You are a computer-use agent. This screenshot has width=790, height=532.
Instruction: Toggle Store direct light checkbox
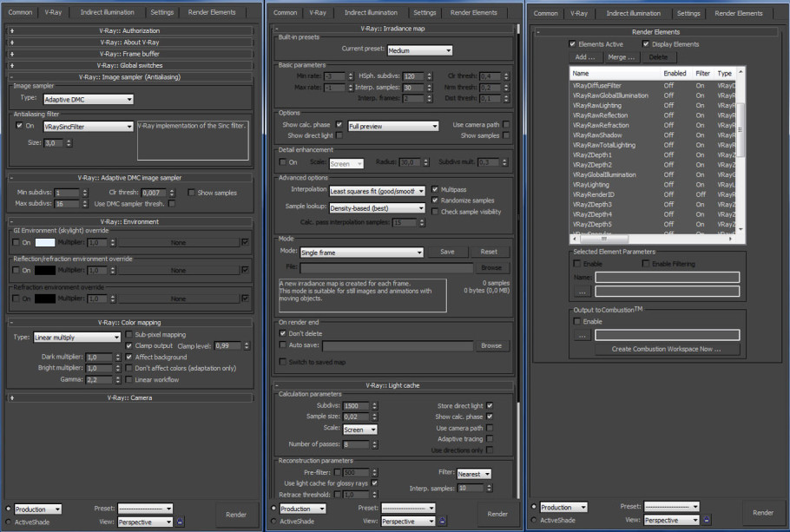[490, 405]
